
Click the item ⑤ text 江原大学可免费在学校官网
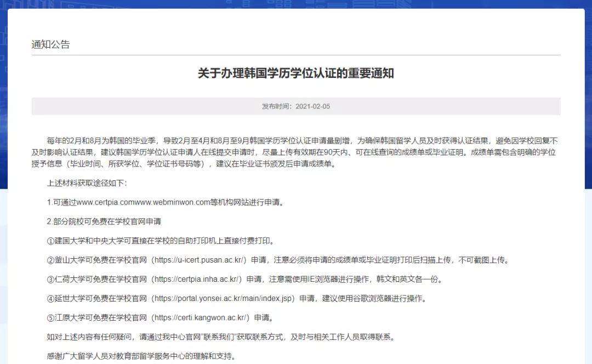(100, 318)
